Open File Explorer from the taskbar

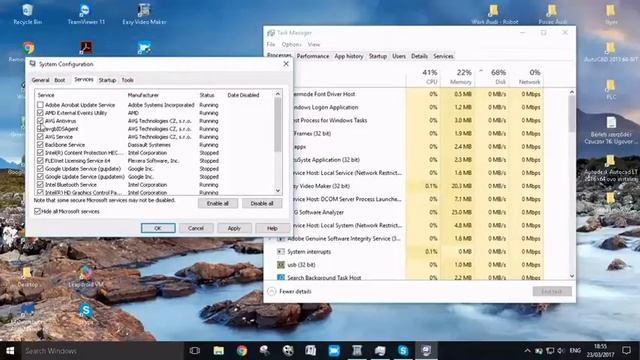coord(218,351)
